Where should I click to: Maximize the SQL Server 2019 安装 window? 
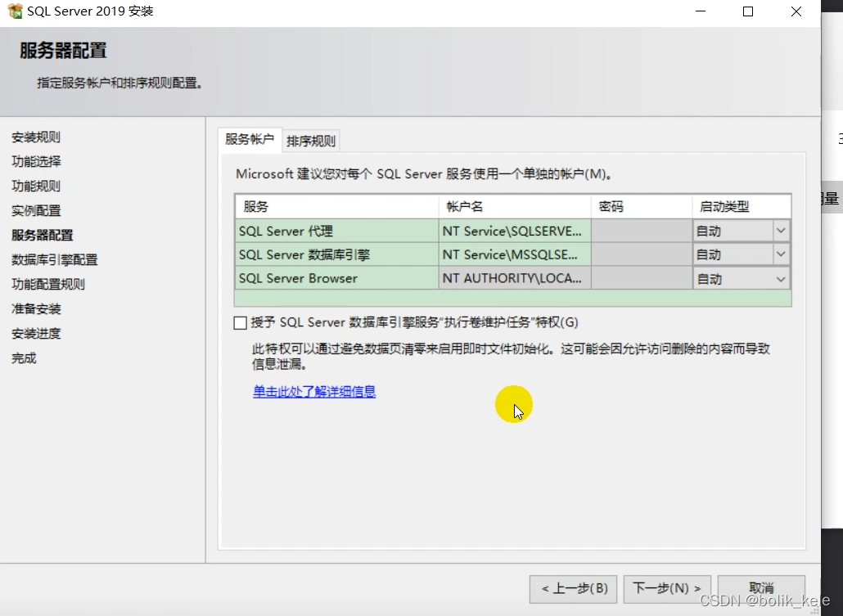pos(748,11)
